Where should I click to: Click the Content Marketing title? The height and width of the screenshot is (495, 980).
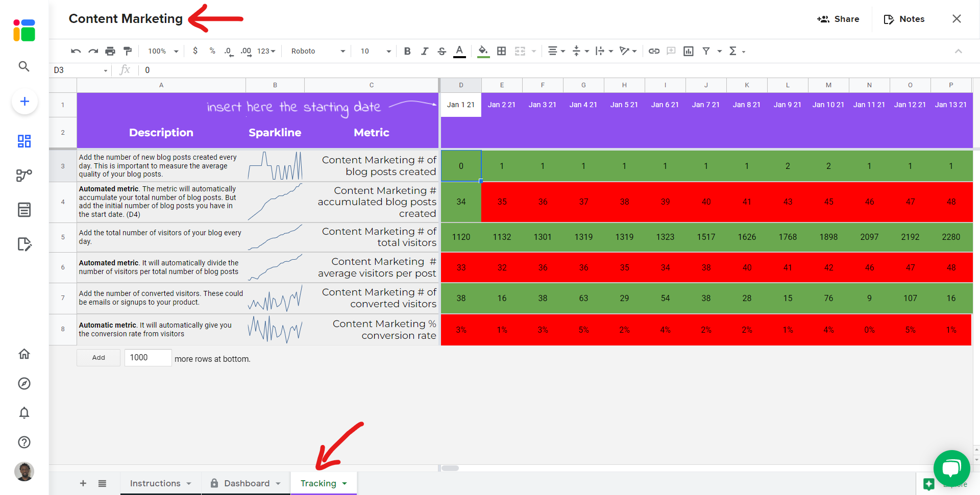pyautogui.click(x=126, y=19)
